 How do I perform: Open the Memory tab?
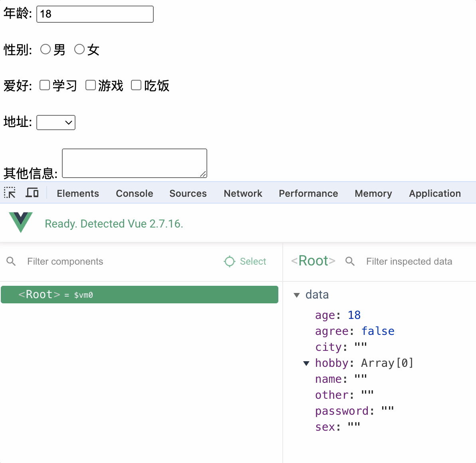click(373, 193)
